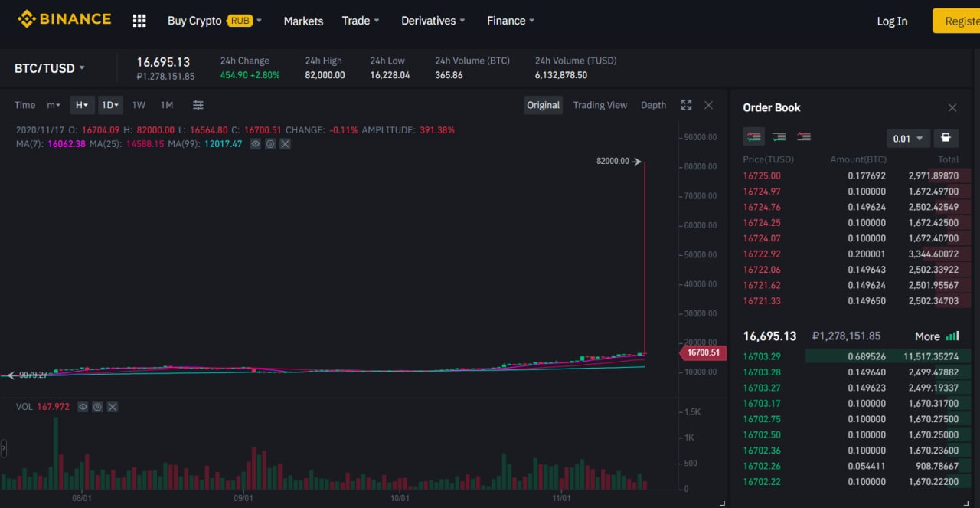Expand the Finance menu
The width and height of the screenshot is (980, 508).
(x=511, y=21)
